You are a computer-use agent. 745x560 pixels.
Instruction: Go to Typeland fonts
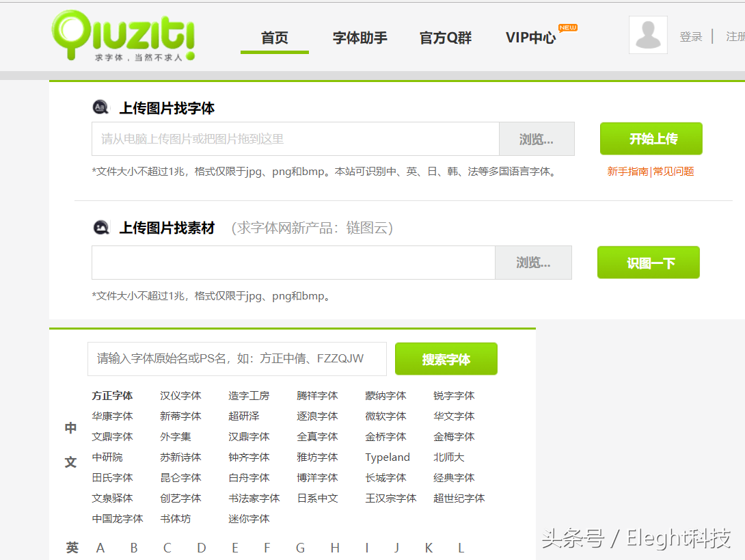tap(388, 457)
